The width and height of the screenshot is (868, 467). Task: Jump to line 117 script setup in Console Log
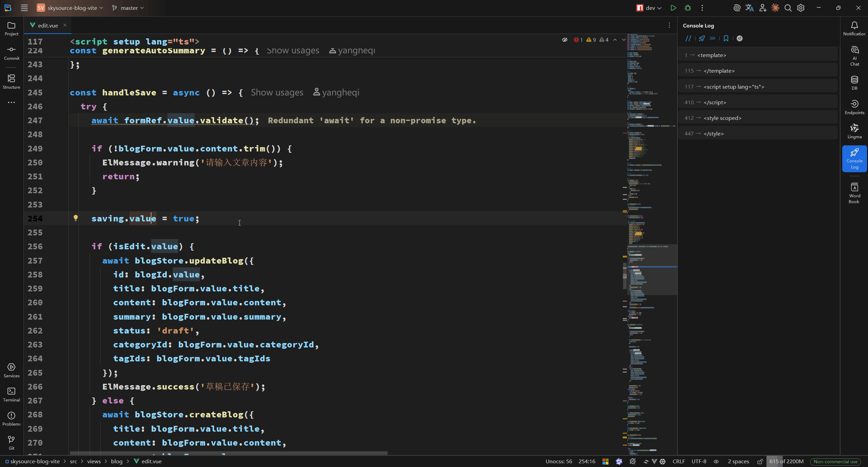coord(758,87)
